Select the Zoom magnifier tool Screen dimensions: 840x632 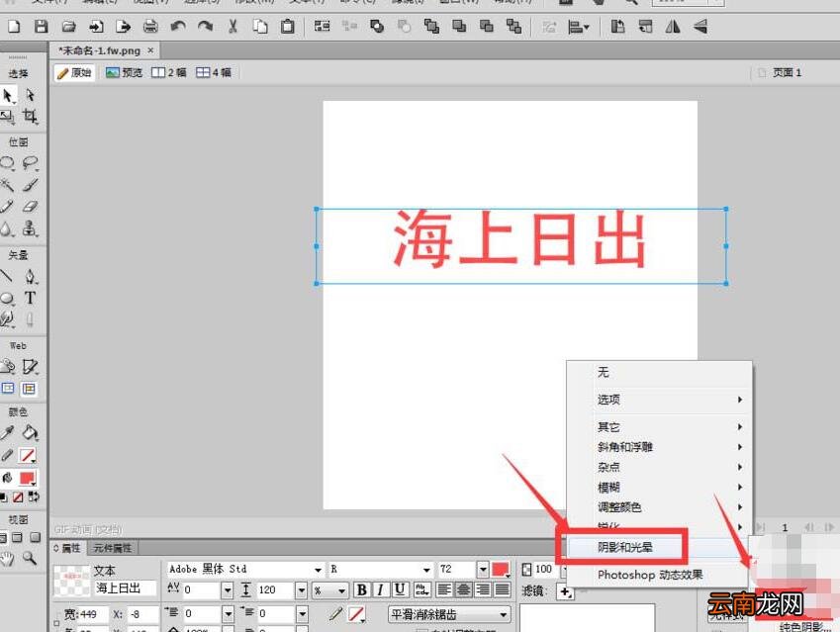click(30, 558)
